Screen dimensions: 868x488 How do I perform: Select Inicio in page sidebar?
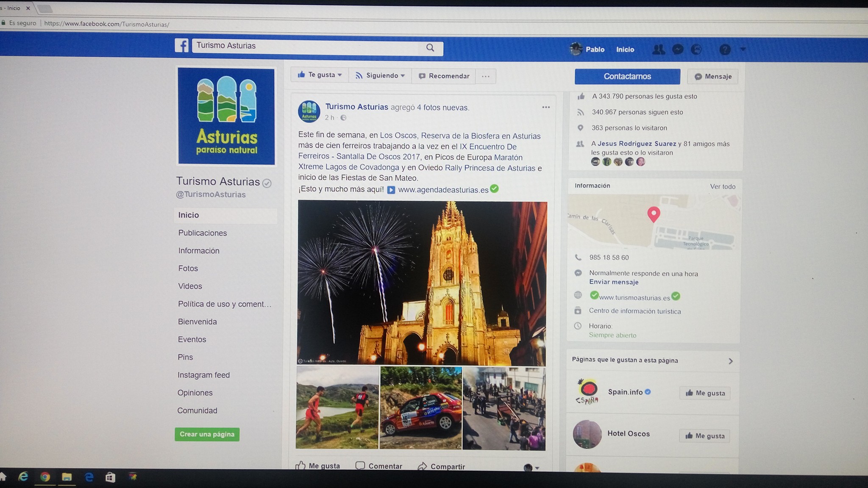[225, 215]
